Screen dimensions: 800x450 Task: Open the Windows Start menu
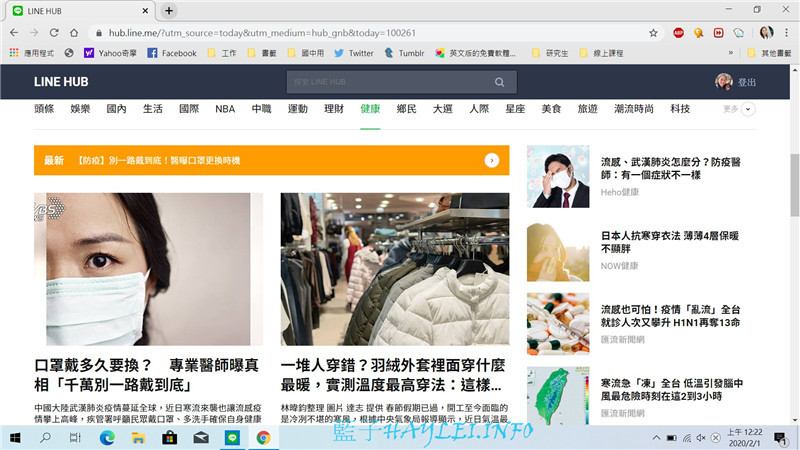pos(15,438)
